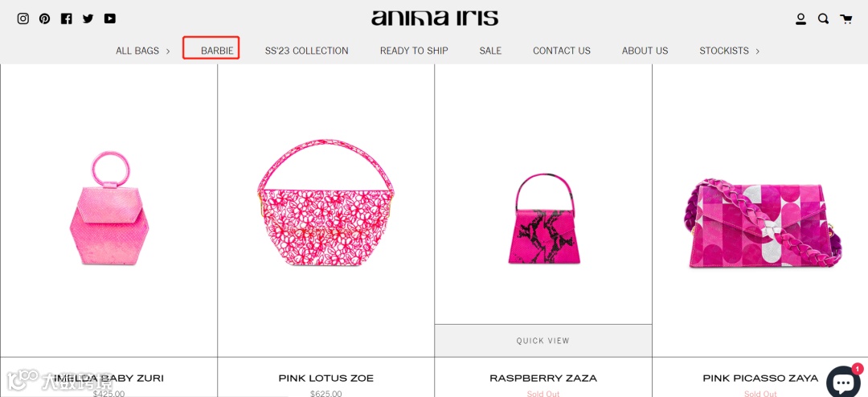The image size is (868, 397).
Task: Open the shopping cart icon
Action: (x=845, y=19)
